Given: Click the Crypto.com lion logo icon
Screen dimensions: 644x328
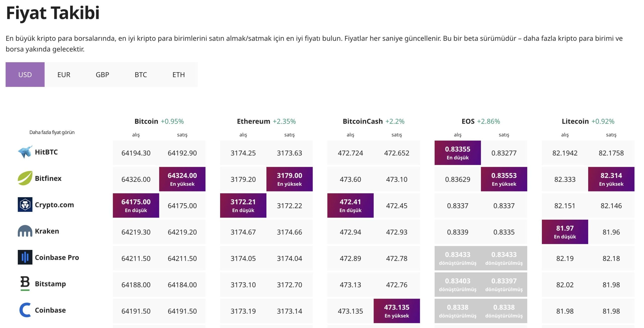Looking at the screenshot, I should point(25,205).
